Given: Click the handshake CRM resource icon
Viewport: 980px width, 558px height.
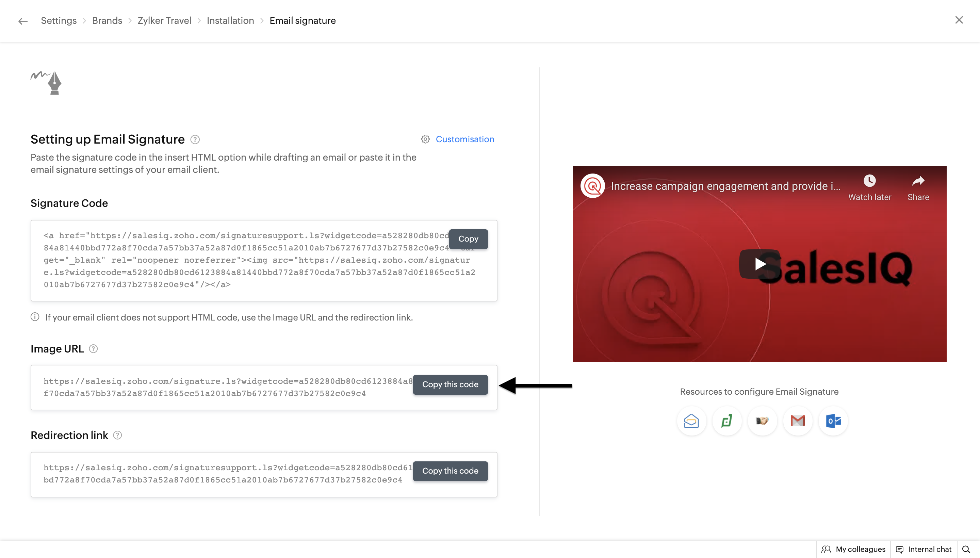Looking at the screenshot, I should click(x=762, y=421).
